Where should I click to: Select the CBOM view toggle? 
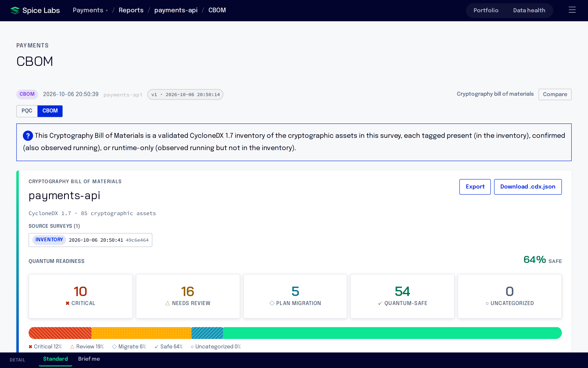coord(50,111)
